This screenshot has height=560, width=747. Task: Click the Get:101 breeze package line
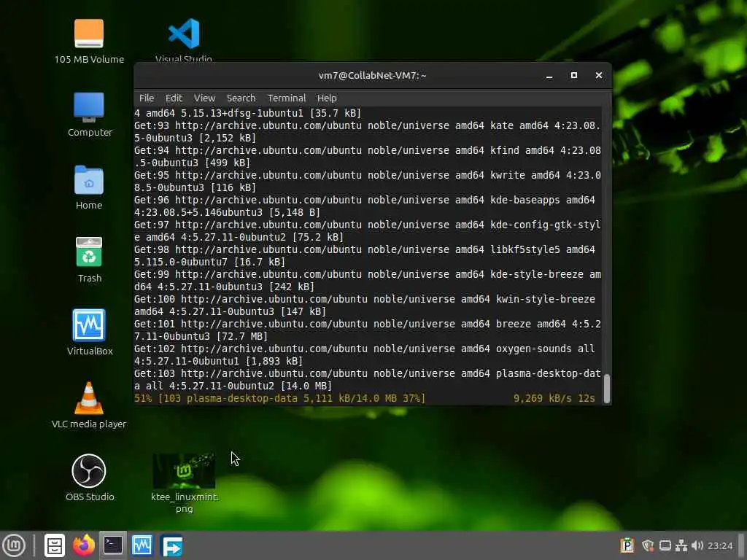click(368, 330)
